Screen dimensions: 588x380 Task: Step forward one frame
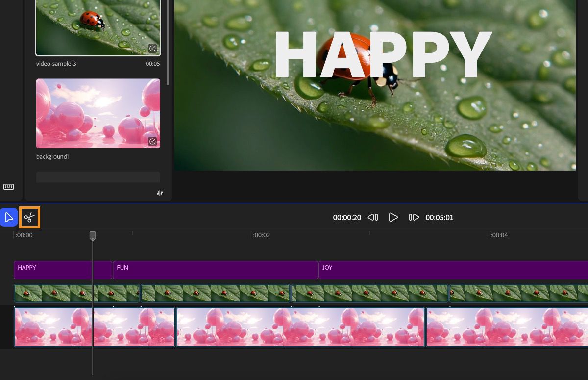(414, 217)
